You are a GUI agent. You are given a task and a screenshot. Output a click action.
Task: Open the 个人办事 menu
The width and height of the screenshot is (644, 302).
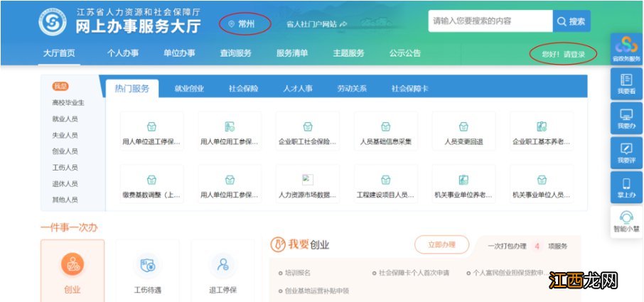(123, 53)
